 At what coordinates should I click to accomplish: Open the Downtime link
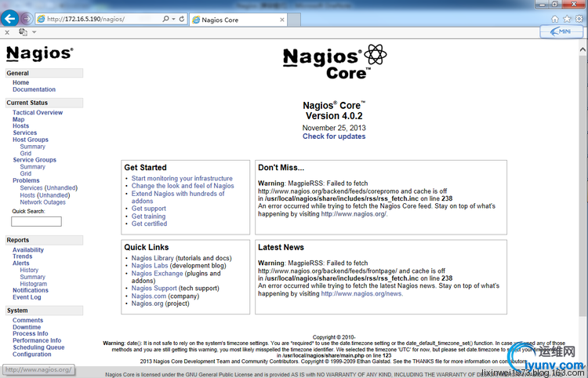coord(27,327)
